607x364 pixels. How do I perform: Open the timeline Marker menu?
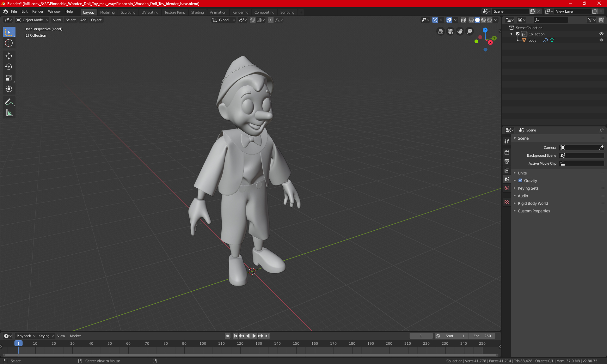click(x=75, y=336)
